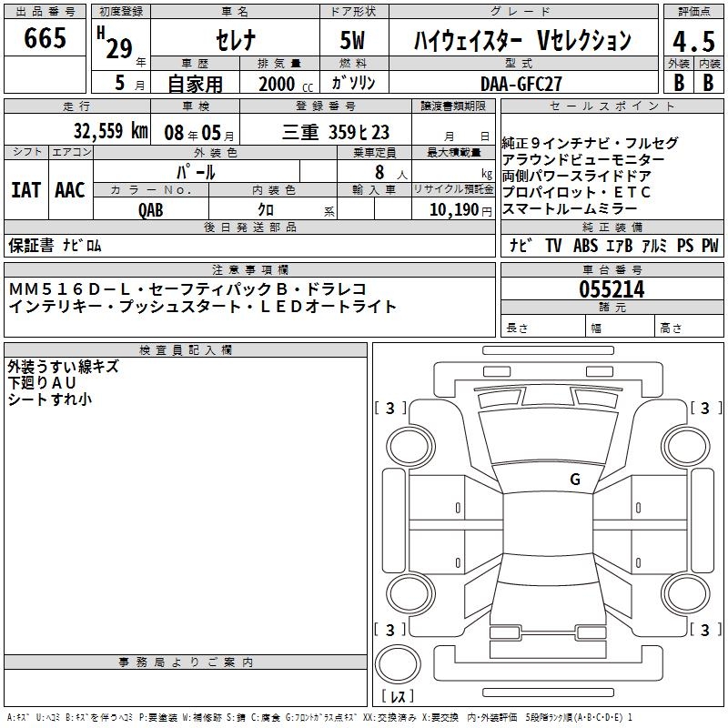
Task: Select inspector note 外装うすい線キズ
Action: pyautogui.click(x=63, y=367)
